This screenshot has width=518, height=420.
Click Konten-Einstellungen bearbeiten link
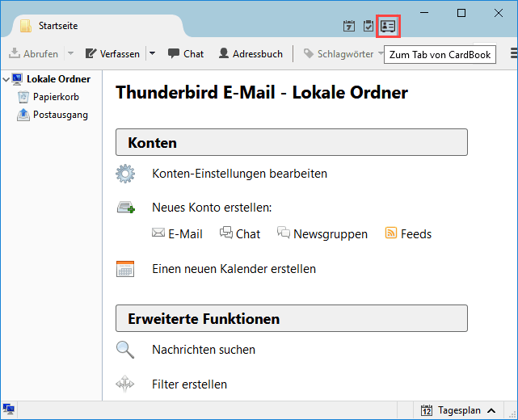coord(239,174)
